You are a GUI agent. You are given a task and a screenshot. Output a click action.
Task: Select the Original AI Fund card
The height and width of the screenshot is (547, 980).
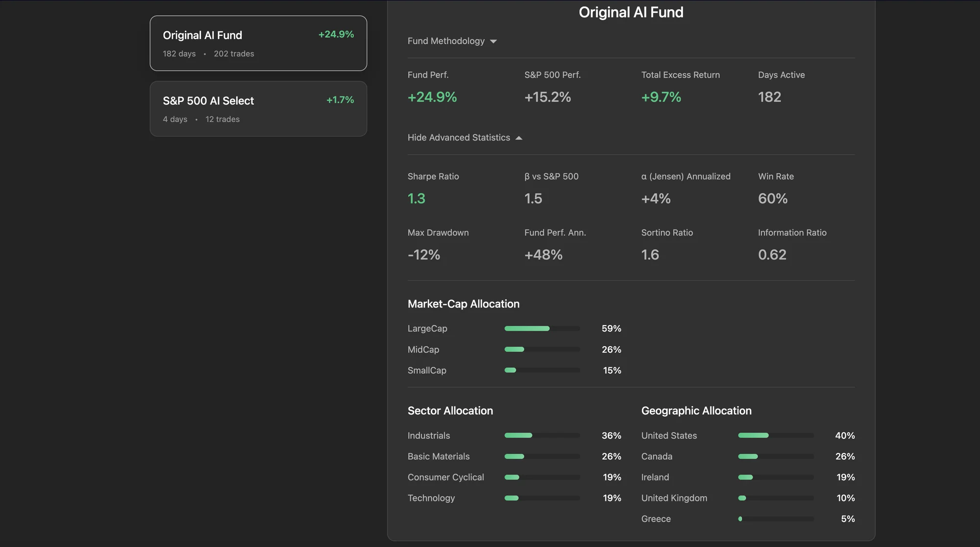(x=258, y=43)
